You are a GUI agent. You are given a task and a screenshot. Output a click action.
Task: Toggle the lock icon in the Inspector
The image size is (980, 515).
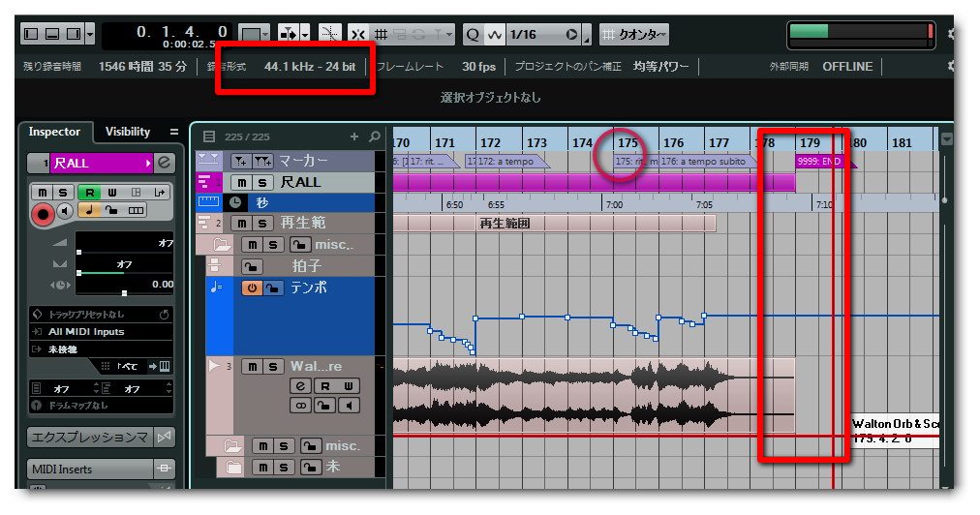pyautogui.click(x=111, y=210)
